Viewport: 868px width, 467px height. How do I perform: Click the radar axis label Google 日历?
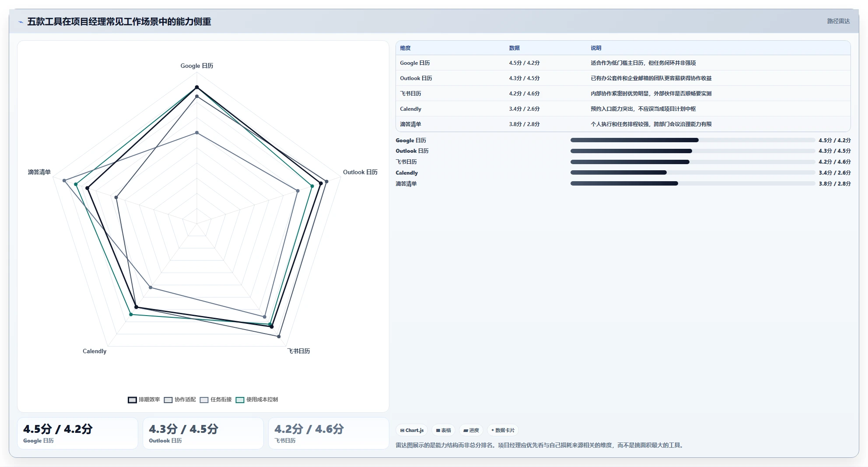(x=197, y=66)
